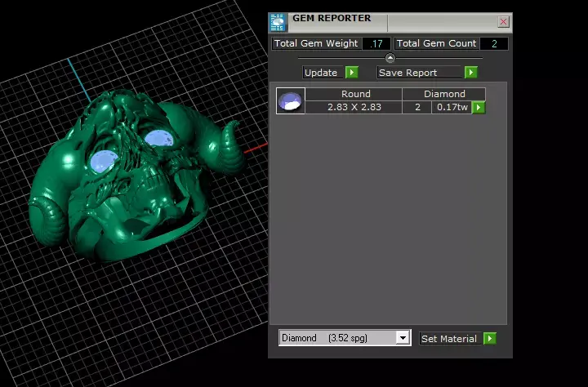Close the Gem Reporter window
This screenshot has width=588, height=387.
click(503, 22)
